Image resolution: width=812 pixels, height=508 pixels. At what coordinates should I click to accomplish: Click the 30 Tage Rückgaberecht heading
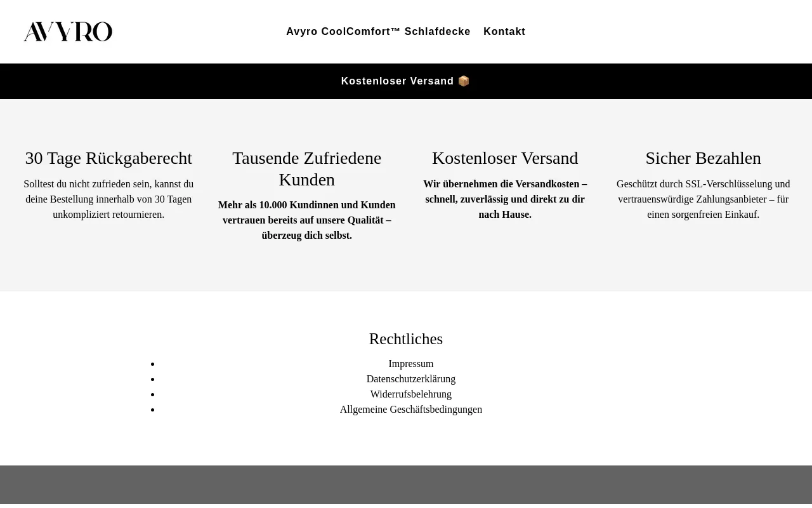(108, 158)
